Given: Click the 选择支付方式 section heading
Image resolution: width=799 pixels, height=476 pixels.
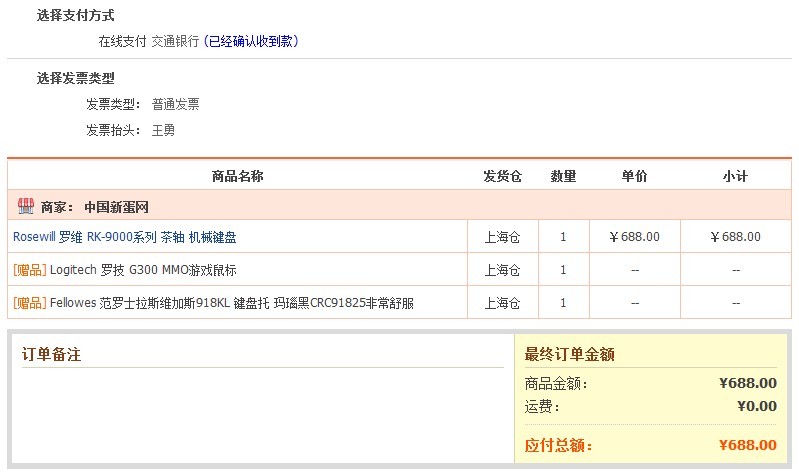Looking at the screenshot, I should [x=75, y=15].
